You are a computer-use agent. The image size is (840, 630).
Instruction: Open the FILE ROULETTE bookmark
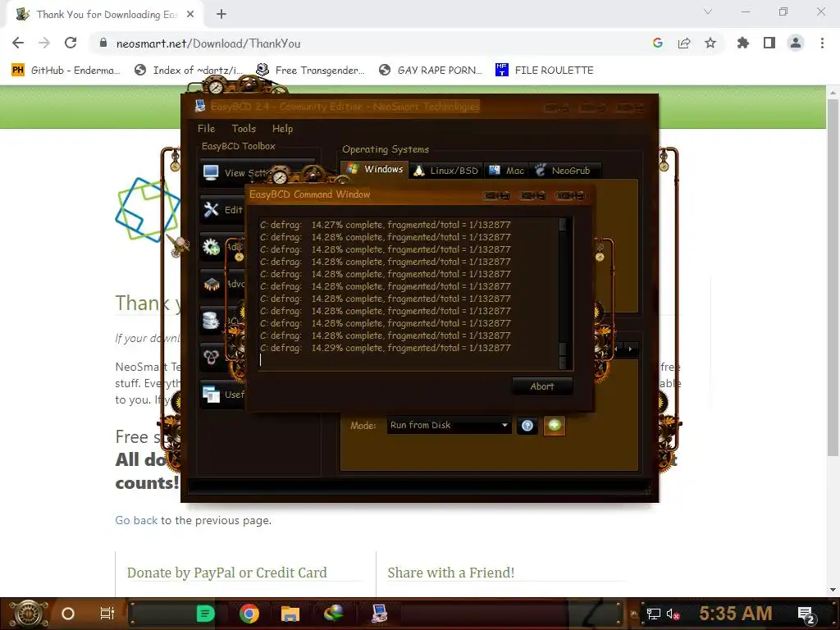coord(545,71)
